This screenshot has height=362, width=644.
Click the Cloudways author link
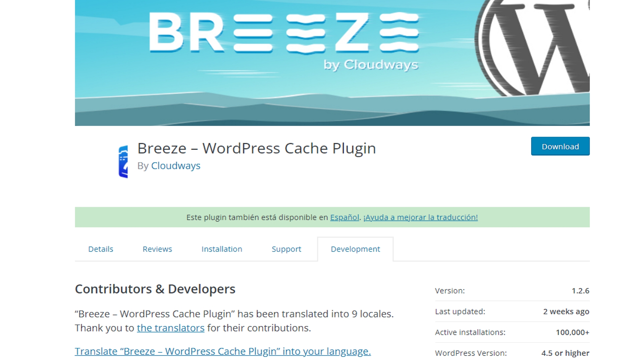[x=175, y=165]
